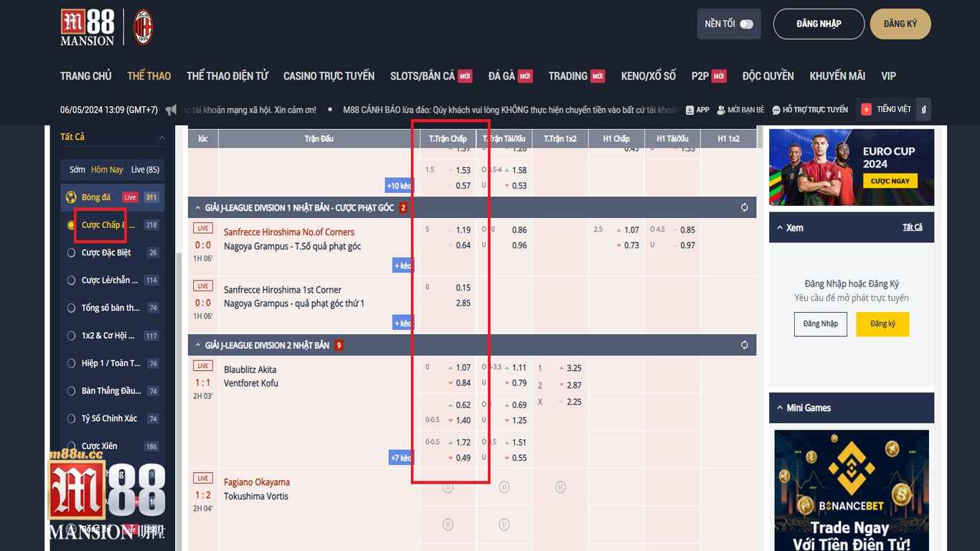980x551 pixels.
Task: Click odds 2.85 in Sanfrecce 1st Corner row
Action: click(x=463, y=303)
